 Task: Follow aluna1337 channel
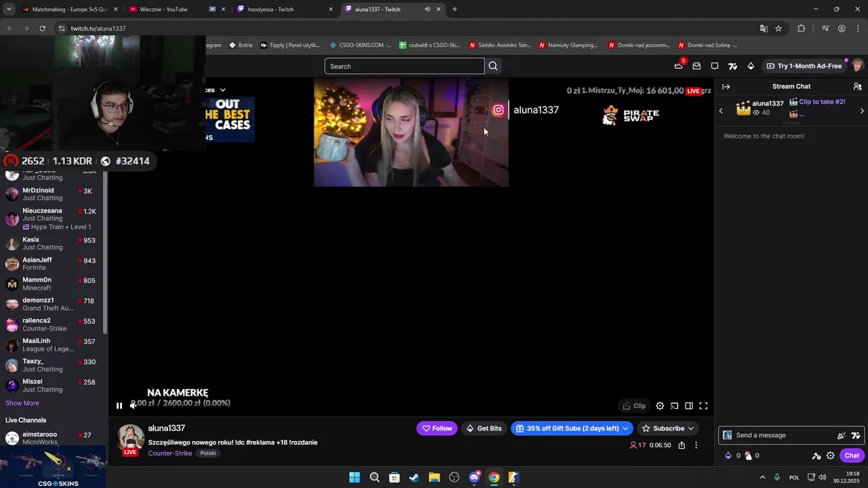(x=437, y=428)
